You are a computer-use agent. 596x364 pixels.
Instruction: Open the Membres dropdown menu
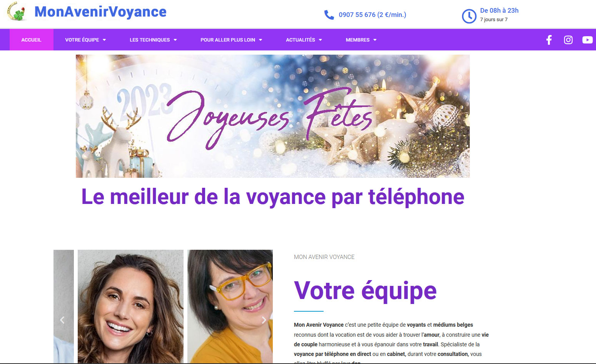pos(361,40)
